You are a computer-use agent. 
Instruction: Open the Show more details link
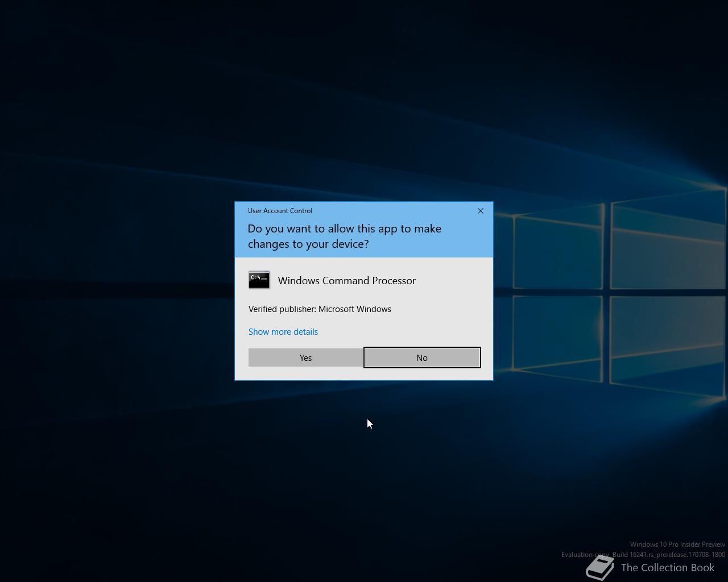[283, 332]
